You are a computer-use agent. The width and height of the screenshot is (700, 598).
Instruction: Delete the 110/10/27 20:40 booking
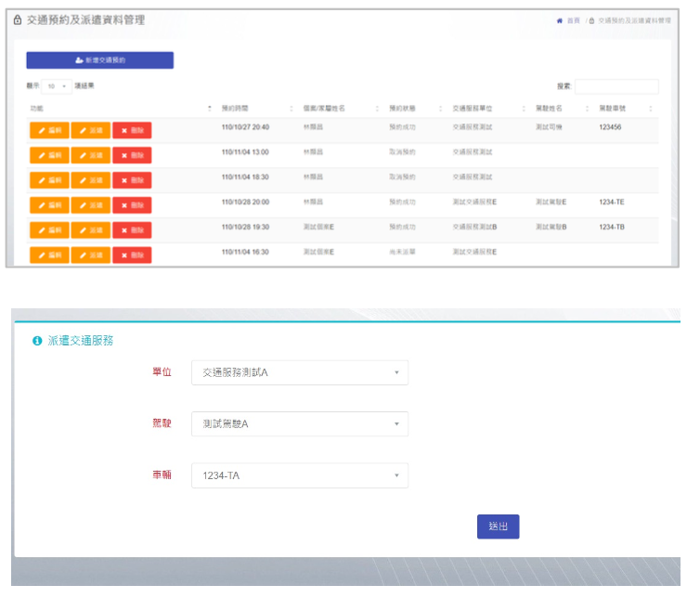[132, 130]
